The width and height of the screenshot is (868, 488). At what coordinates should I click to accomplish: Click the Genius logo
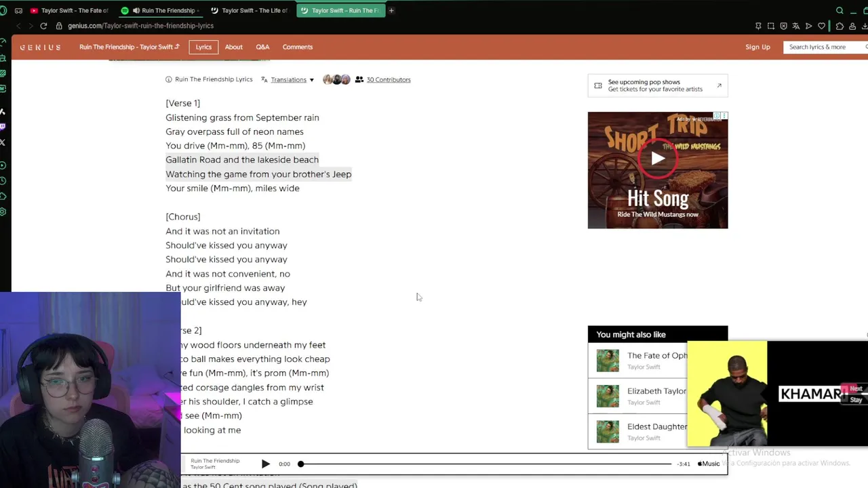[40, 47]
